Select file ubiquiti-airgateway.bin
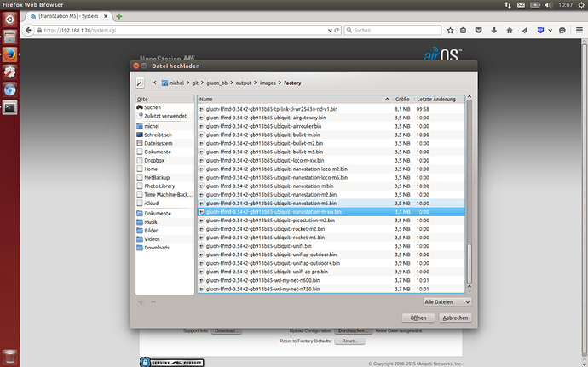Screen dimensions: 588x367 (x=331, y=118)
